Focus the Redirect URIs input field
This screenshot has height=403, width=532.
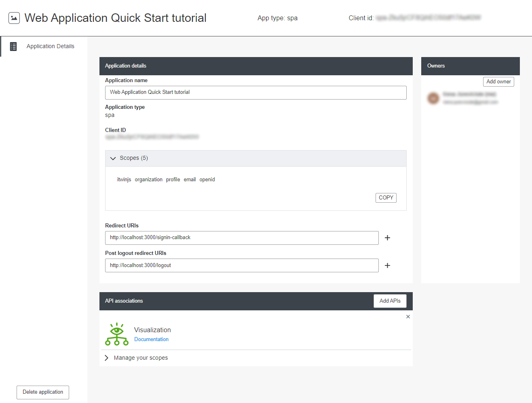coord(242,238)
